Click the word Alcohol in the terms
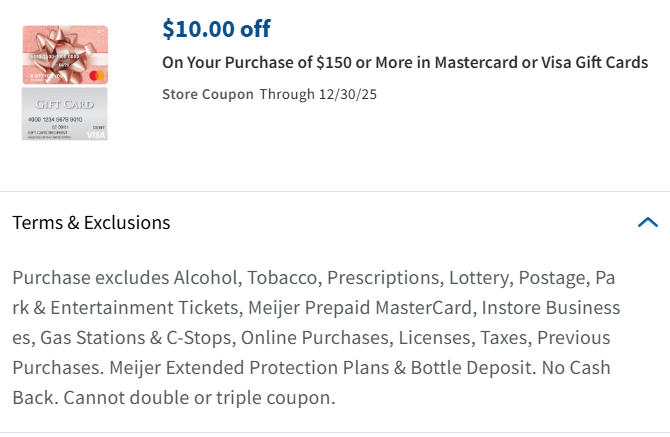 [x=205, y=277]
